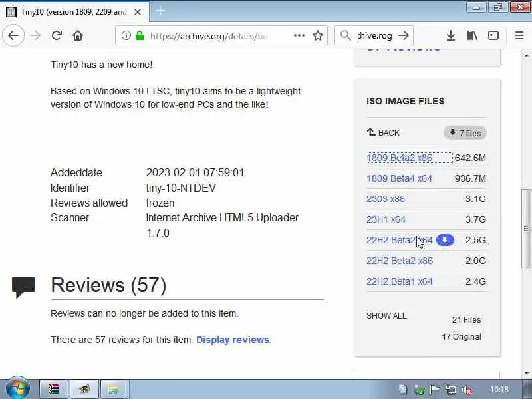Go BACK in ISO image files list
This screenshot has height=399, width=532.
pyautogui.click(x=384, y=132)
